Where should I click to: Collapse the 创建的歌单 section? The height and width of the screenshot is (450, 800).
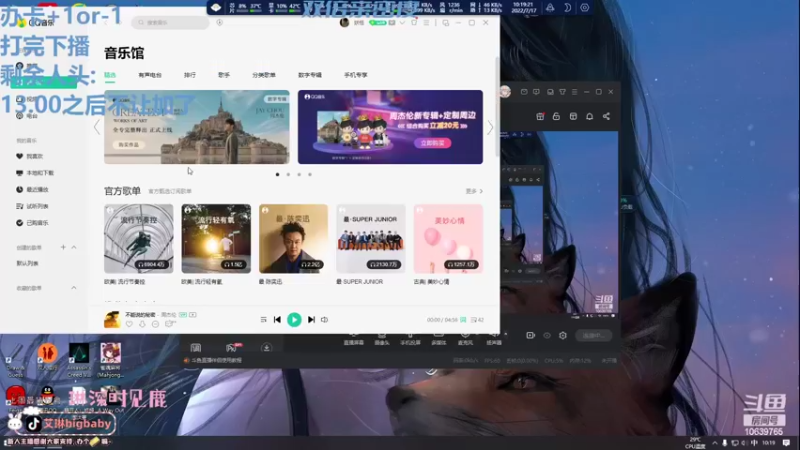pos(74,247)
